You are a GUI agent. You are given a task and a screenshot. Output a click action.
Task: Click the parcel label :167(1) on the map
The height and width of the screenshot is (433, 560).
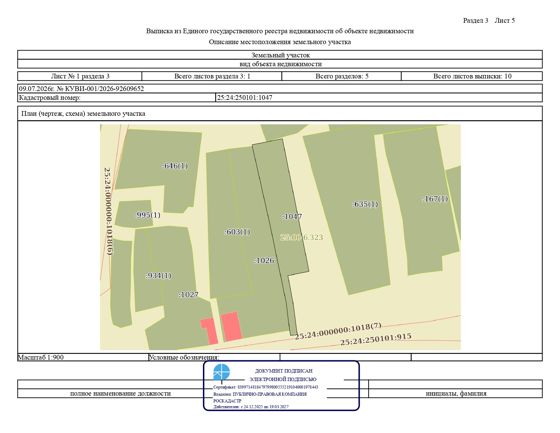click(435, 199)
